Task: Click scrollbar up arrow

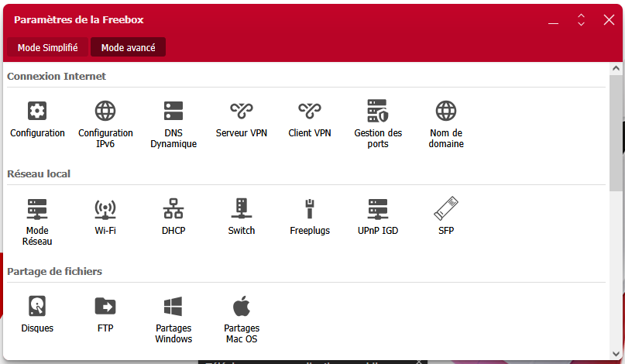Action: click(x=616, y=68)
